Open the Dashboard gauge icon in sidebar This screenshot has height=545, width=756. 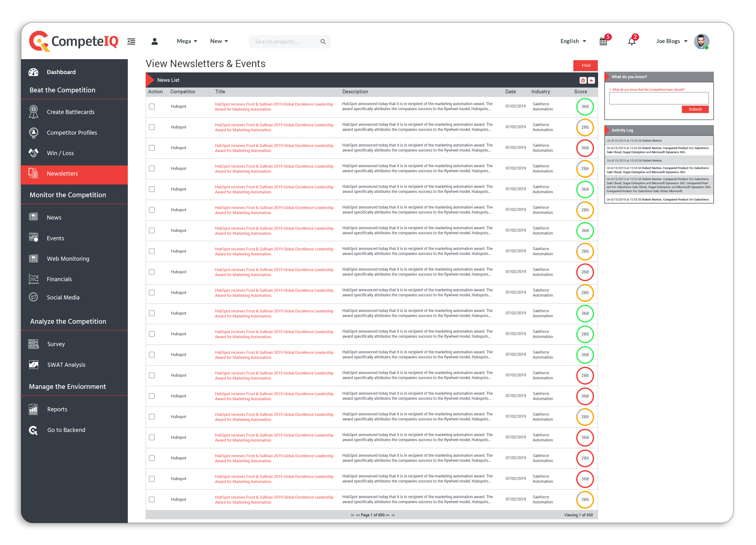pyautogui.click(x=33, y=72)
